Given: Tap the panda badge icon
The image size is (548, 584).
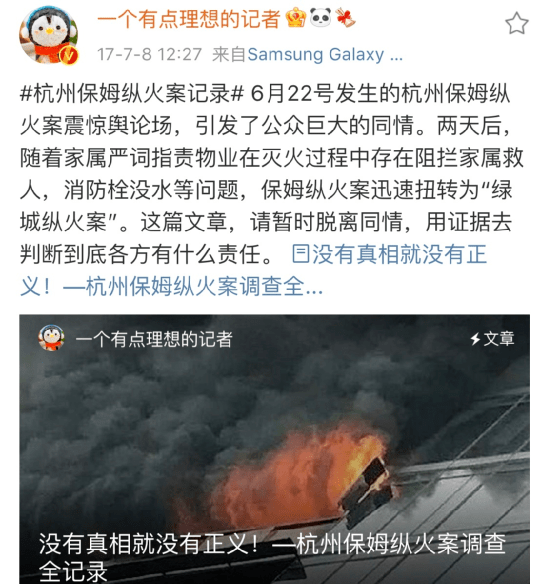Looking at the screenshot, I should pyautogui.click(x=320, y=18).
